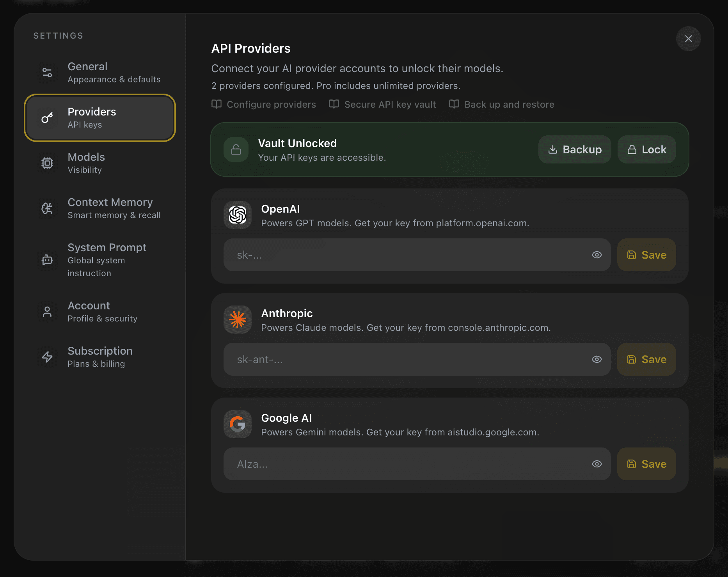728x577 pixels.
Task: Click the sliders icon beside General
Action: click(47, 73)
